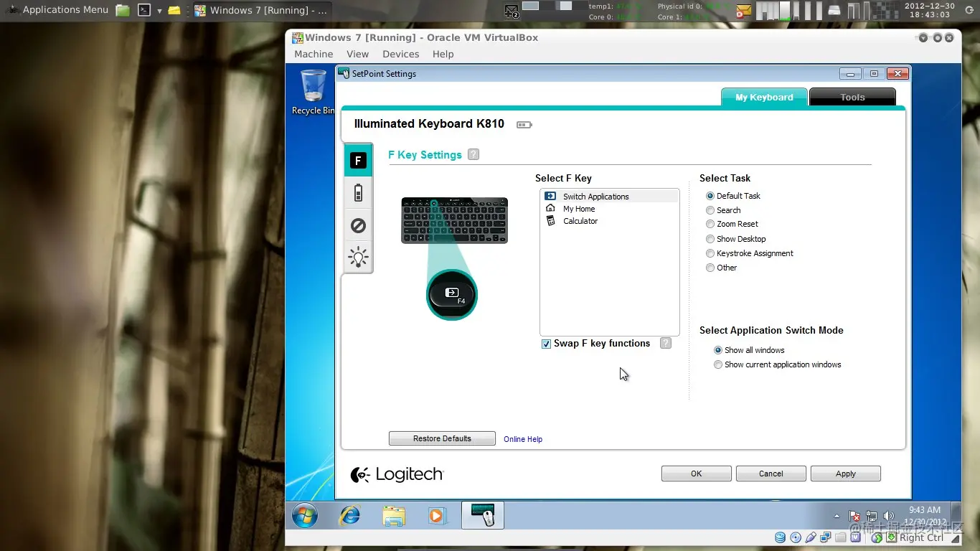The height and width of the screenshot is (551, 980).
Task: Open Windows Explorer from the taskbar
Action: [x=394, y=515]
